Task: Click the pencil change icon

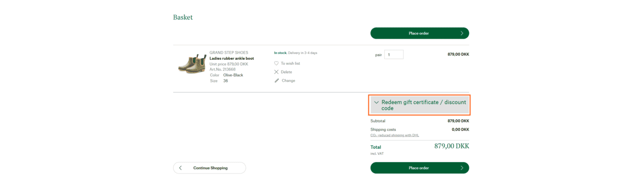Action: pos(277,80)
